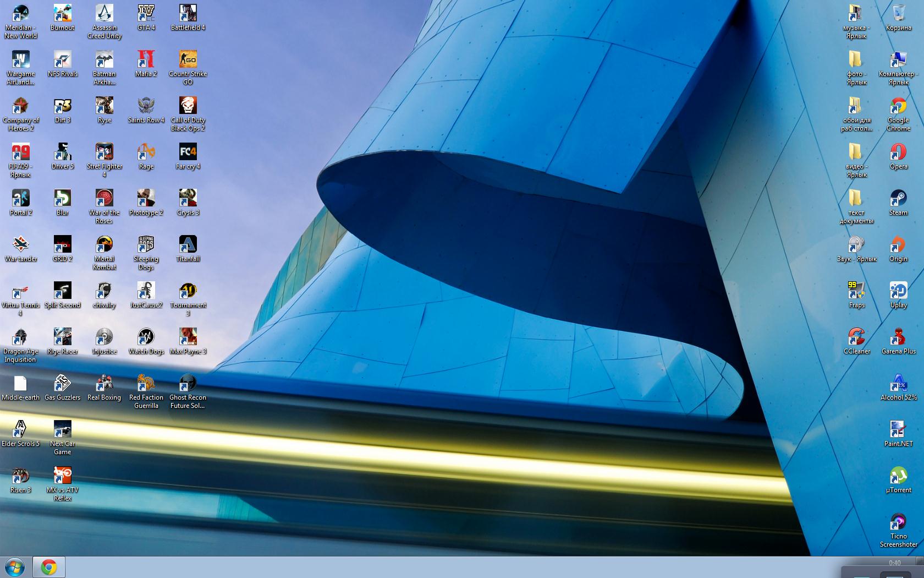The image size is (924, 578).
Task: Open Company of Heroes 2 icon
Action: [x=20, y=114]
